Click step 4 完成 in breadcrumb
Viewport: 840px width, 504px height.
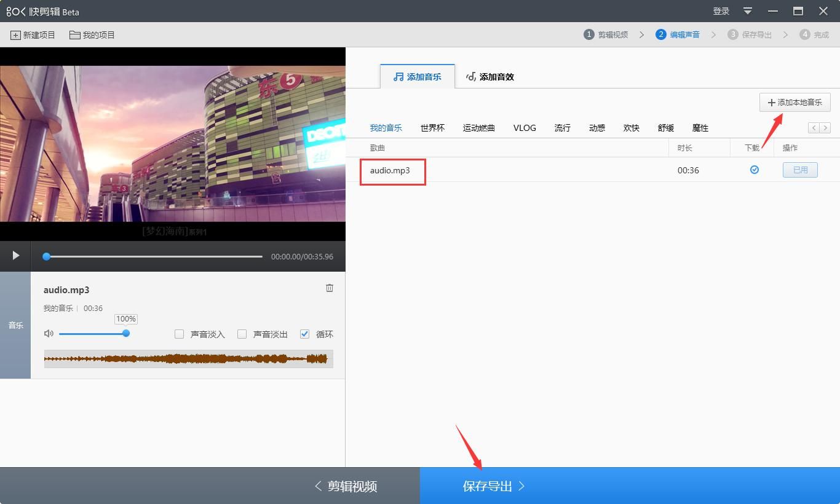pos(814,34)
